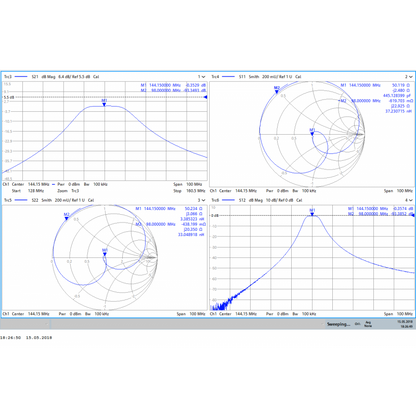This screenshot has width=416, height=416.
Task: Click the 445.128399 pF readout in S11 diagram
Action: click(397, 96)
